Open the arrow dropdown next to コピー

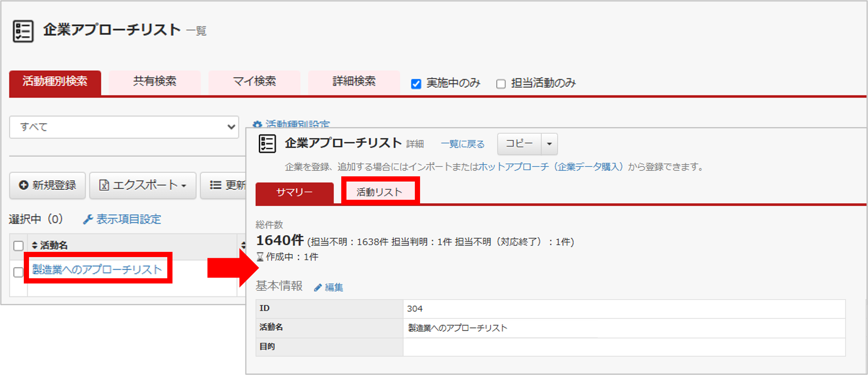pyautogui.click(x=549, y=144)
